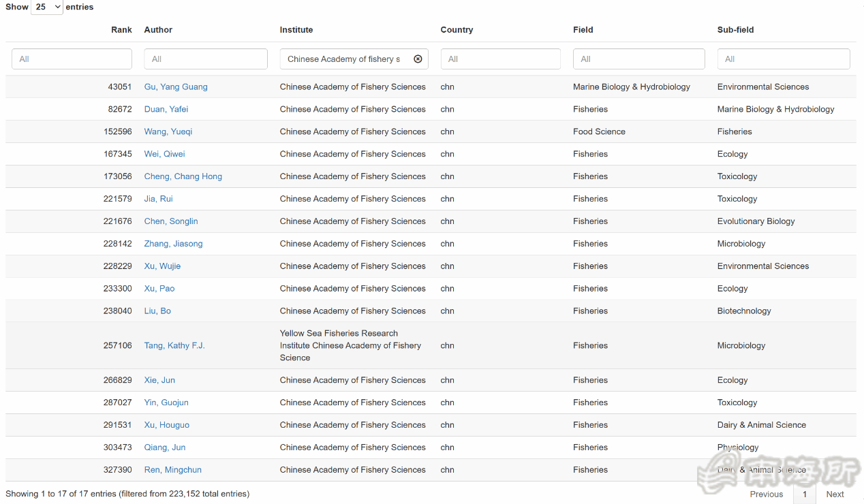Open author link Wei, Qiwei
Viewport: 864px width, 504px height.
pyautogui.click(x=164, y=155)
